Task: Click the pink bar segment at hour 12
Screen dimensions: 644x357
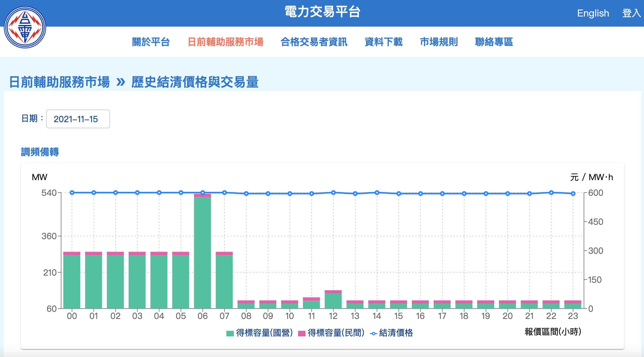Action: [333, 292]
